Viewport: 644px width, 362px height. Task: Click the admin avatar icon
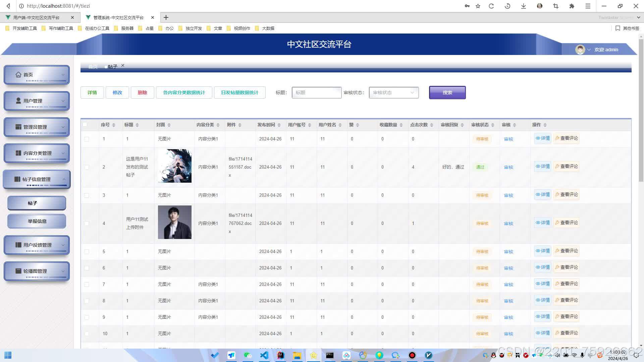pos(580,50)
